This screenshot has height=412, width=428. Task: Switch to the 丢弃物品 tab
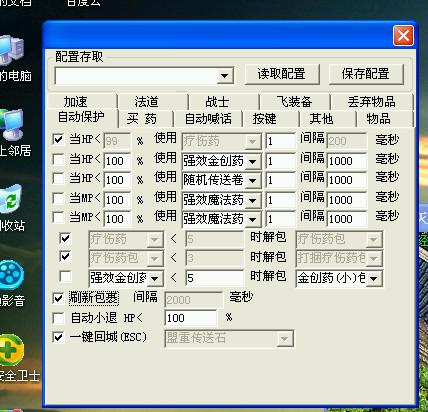point(371,102)
